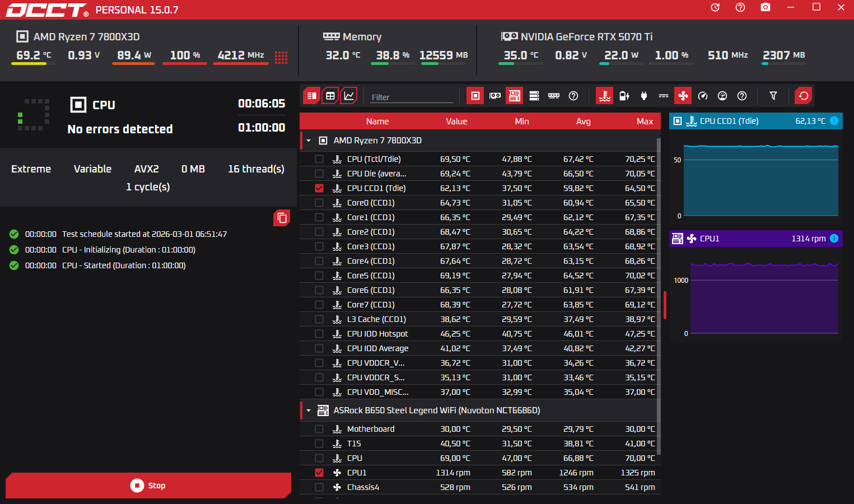Toggle the voltage lines sensor type filter icon
The width and height of the screenshot is (854, 504).
pyautogui.click(x=664, y=96)
